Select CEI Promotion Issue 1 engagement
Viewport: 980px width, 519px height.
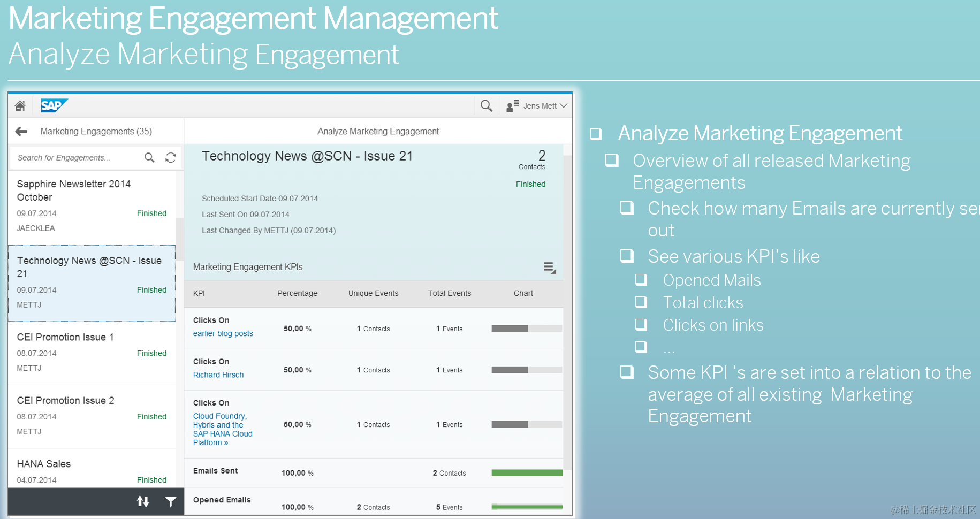(x=92, y=353)
